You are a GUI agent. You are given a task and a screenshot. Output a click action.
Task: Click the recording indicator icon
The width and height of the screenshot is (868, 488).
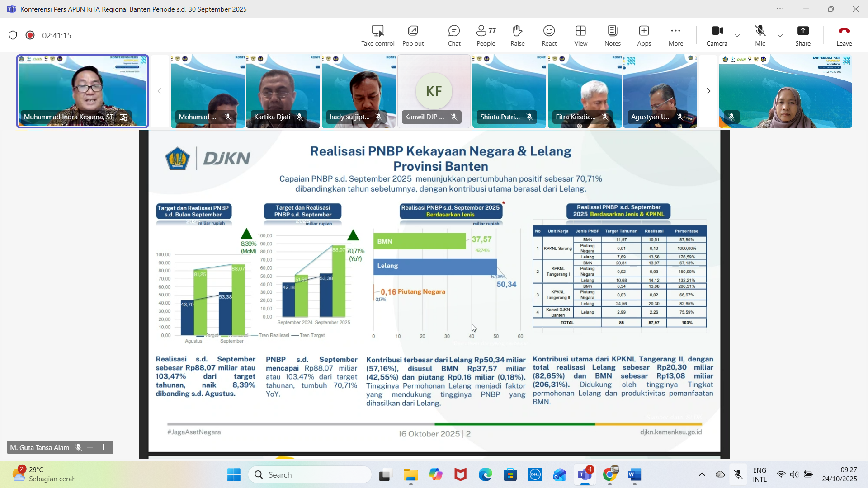coord(30,35)
